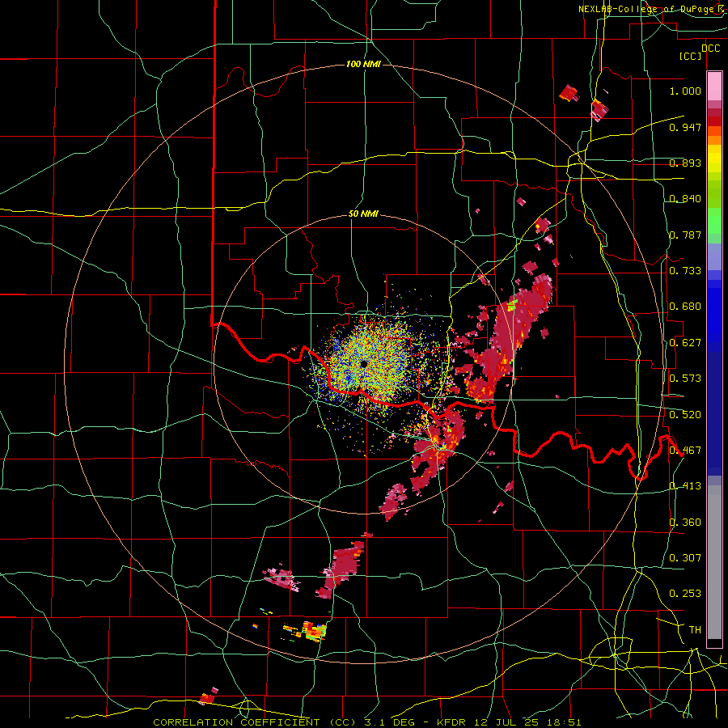This screenshot has width=728, height=728.
Task: Click the 0.627 scale value
Action: click(x=685, y=343)
